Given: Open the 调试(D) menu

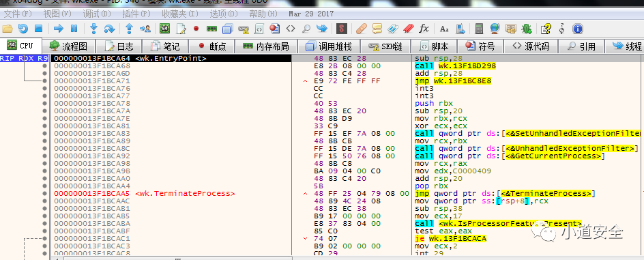Looking at the screenshot, I should 97,14.
